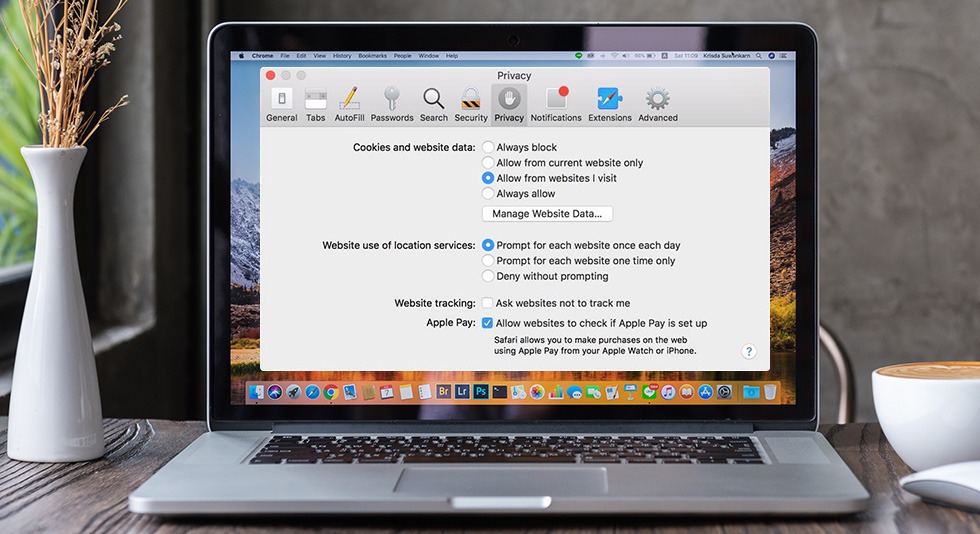This screenshot has height=534, width=980.
Task: Open the Edit menu
Action: [x=301, y=56]
